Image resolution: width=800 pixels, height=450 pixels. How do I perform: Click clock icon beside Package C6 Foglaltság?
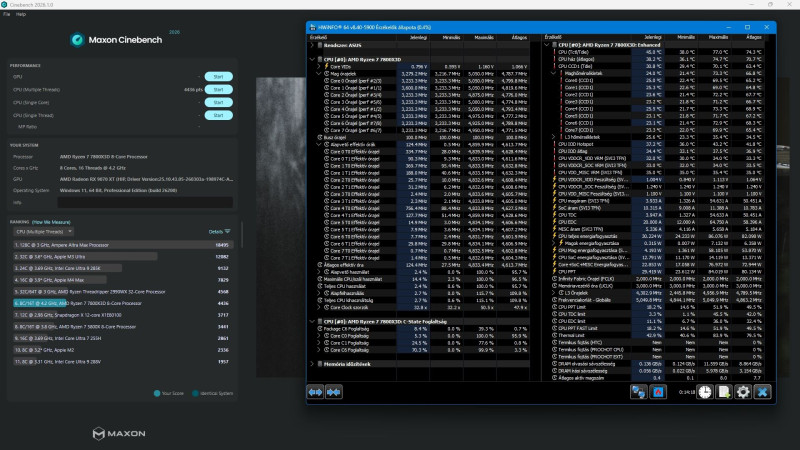point(320,329)
